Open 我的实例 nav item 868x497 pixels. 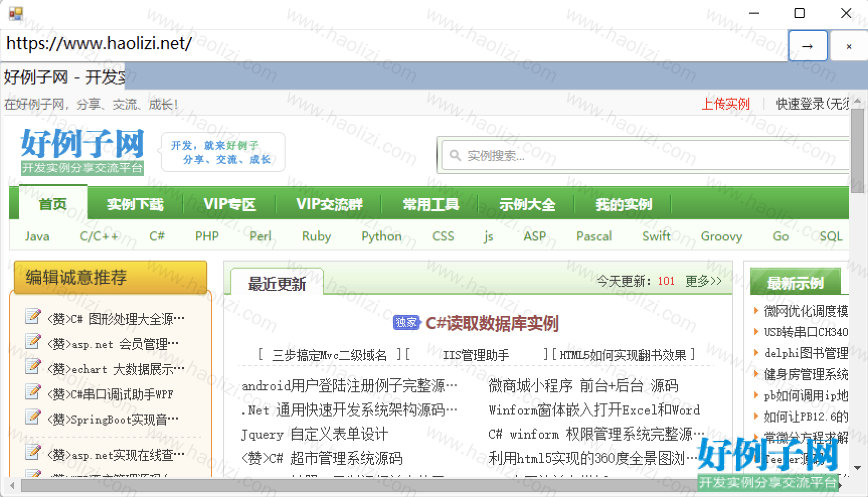pos(624,204)
